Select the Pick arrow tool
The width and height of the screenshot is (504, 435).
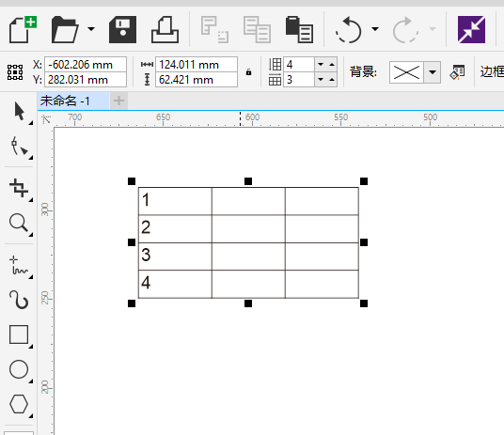pyautogui.click(x=20, y=112)
